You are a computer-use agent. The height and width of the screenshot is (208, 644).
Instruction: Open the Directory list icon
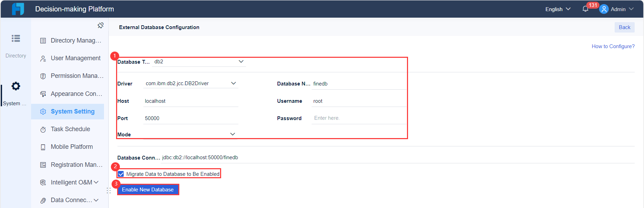tap(16, 38)
